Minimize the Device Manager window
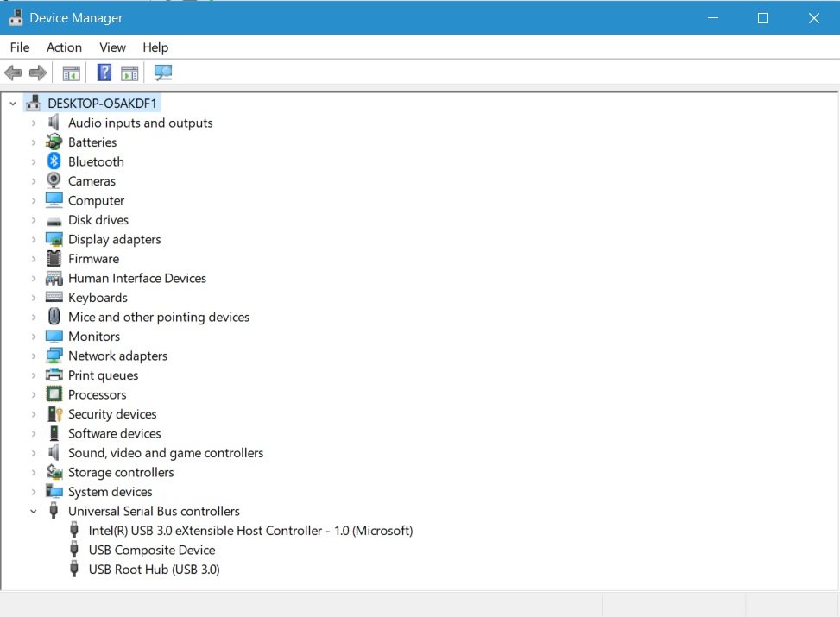 712,17
